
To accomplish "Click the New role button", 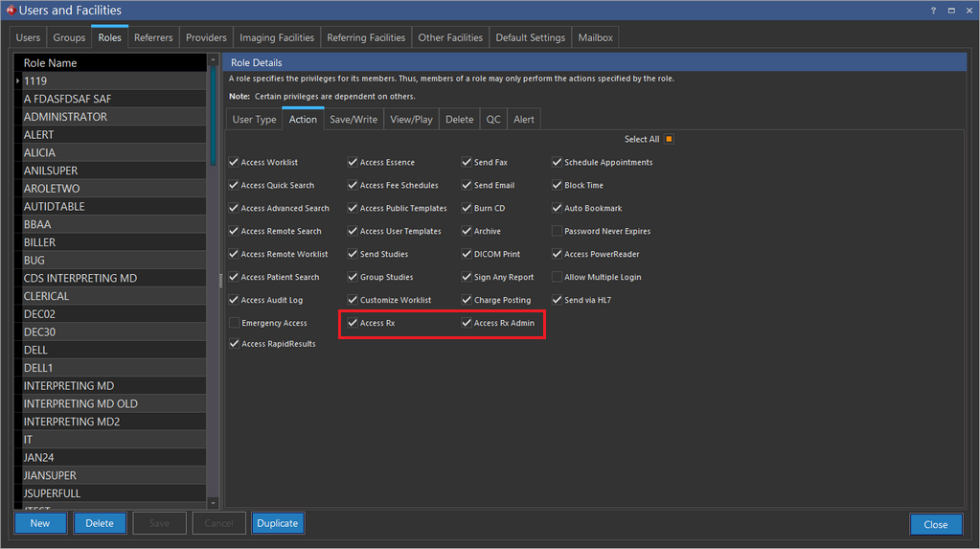I will pos(40,523).
